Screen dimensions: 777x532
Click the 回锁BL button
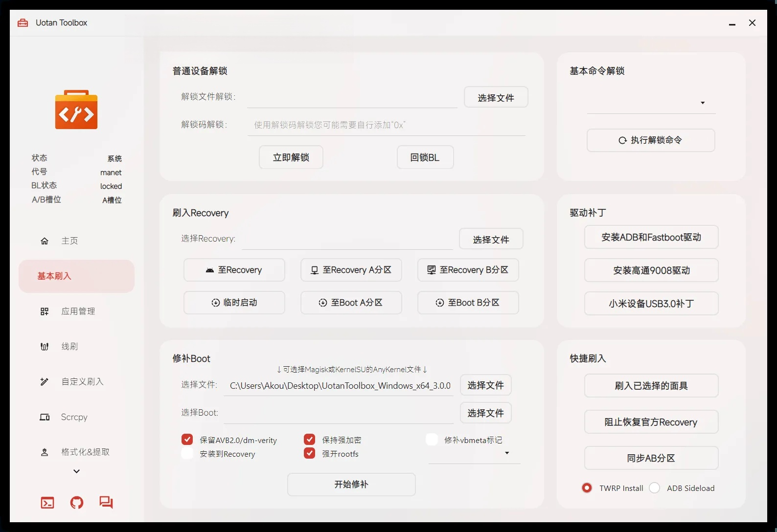(425, 157)
